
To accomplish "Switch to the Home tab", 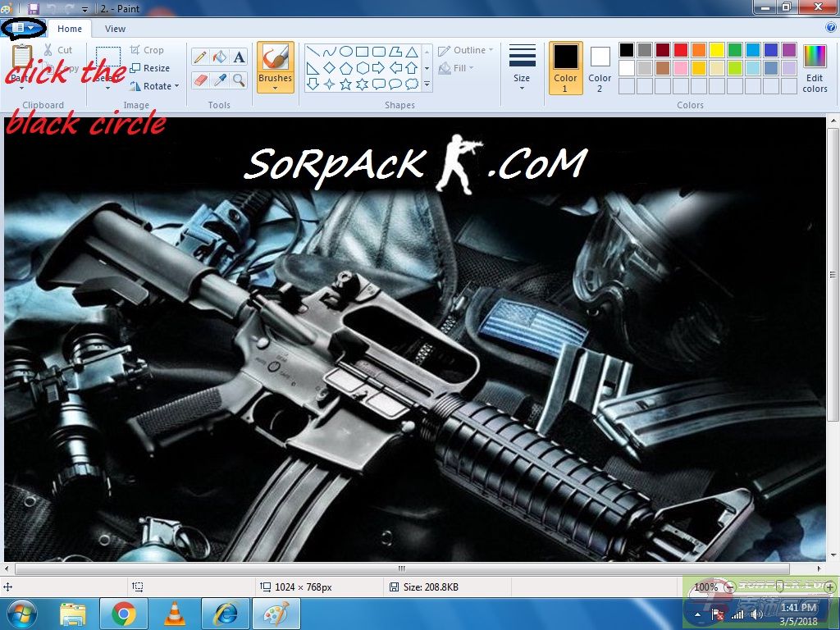I will pos(70,29).
